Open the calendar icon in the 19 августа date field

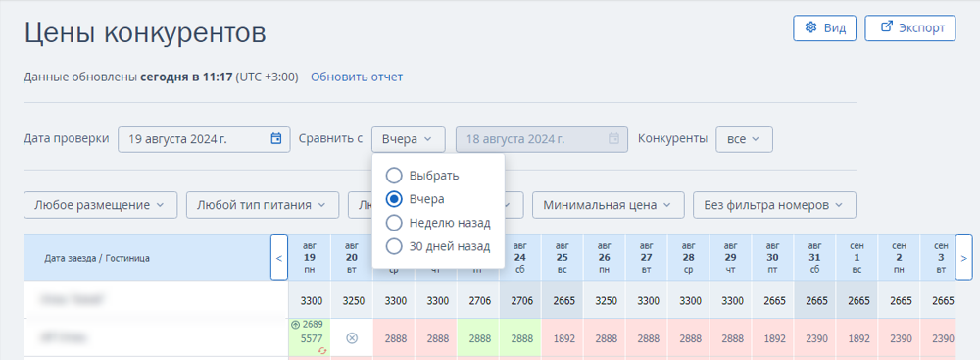[276, 139]
